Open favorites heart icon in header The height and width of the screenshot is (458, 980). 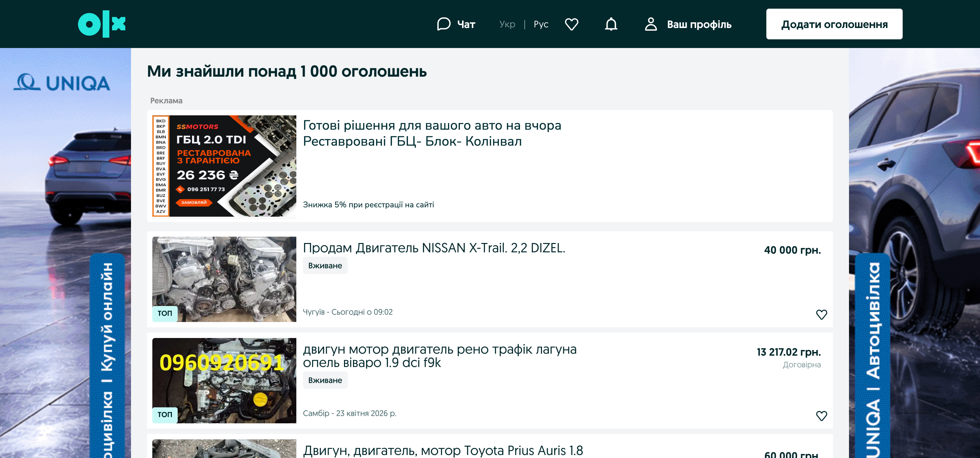point(571,24)
